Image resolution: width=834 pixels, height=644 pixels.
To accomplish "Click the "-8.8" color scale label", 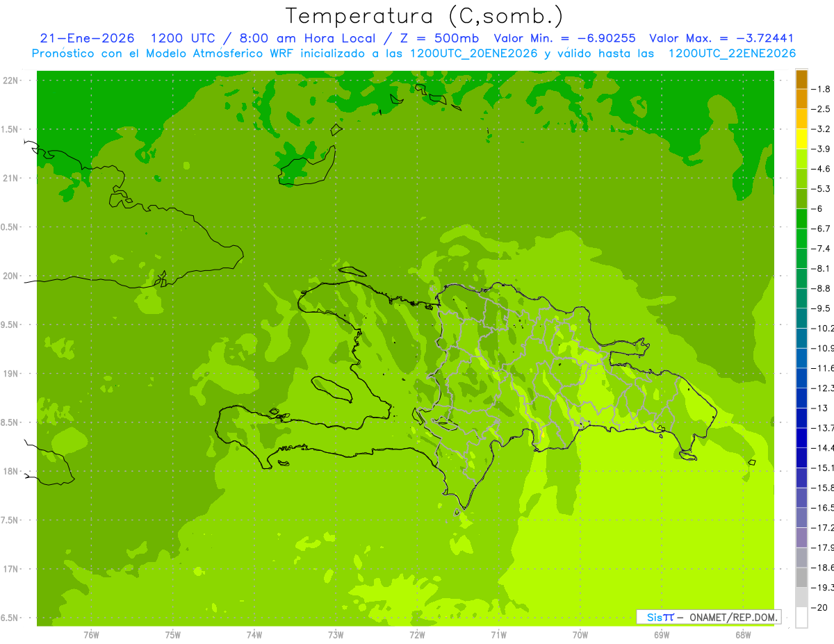I will 821,288.
